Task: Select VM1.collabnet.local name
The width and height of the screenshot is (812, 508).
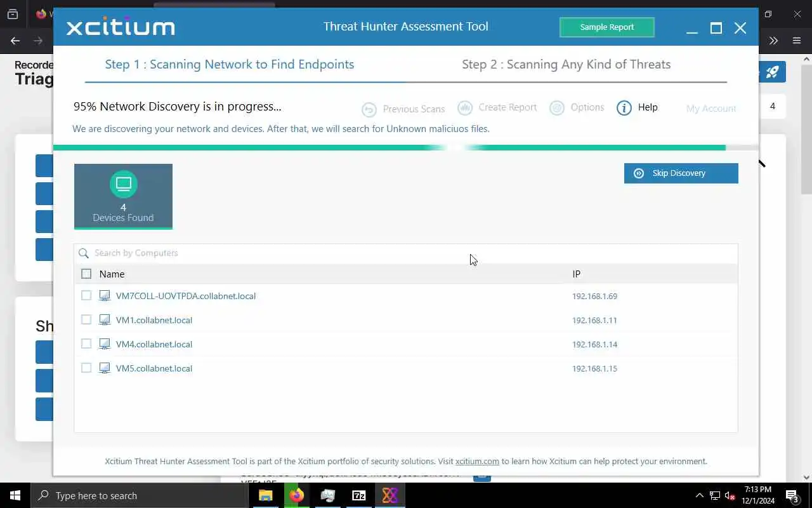Action: pyautogui.click(x=154, y=320)
